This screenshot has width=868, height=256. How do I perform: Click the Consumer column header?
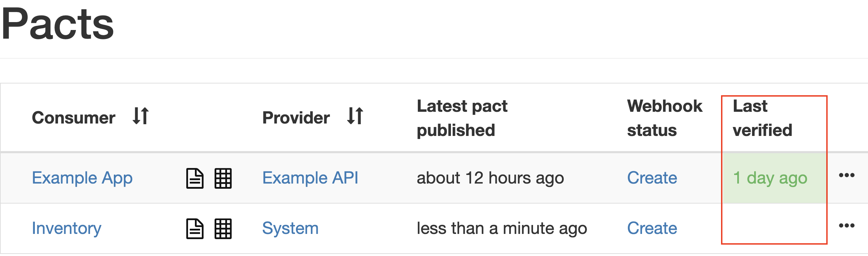point(73,118)
